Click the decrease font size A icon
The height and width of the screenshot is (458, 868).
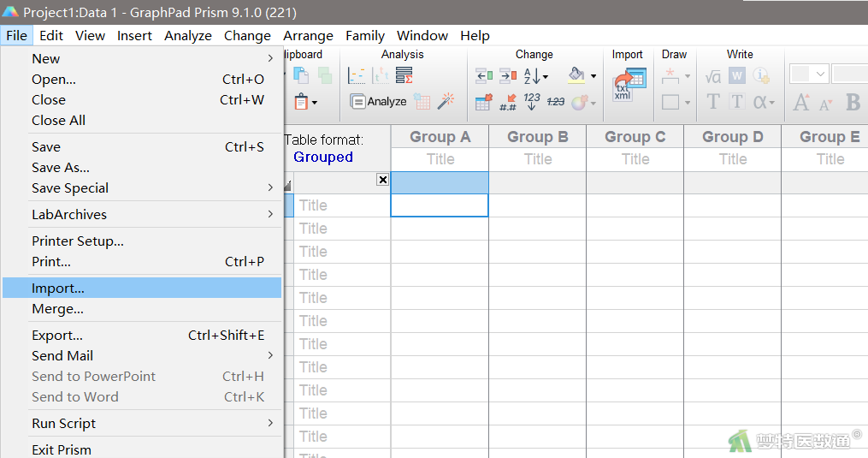tap(825, 104)
